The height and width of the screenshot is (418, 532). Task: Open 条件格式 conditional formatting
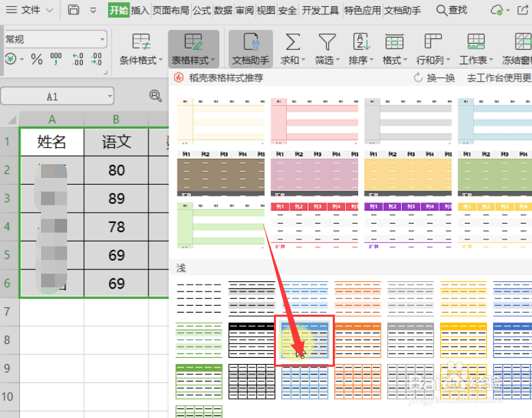click(141, 49)
